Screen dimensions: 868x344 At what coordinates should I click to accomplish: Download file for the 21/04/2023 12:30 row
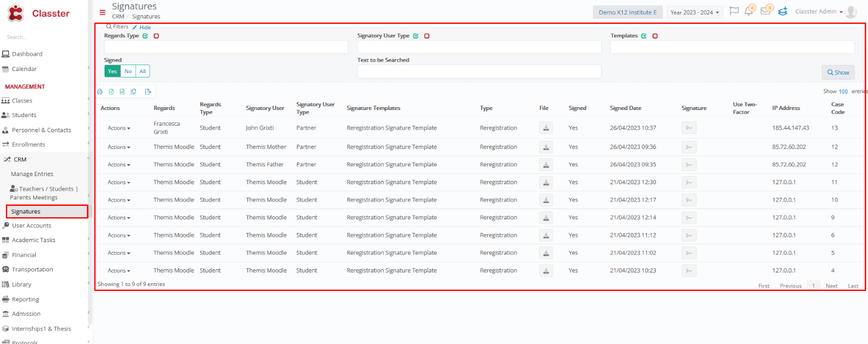click(546, 182)
